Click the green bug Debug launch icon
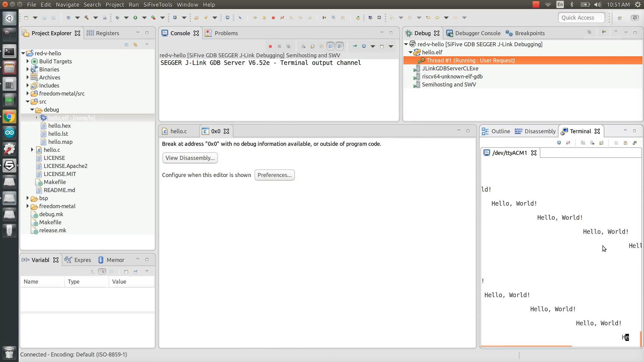 click(117, 18)
